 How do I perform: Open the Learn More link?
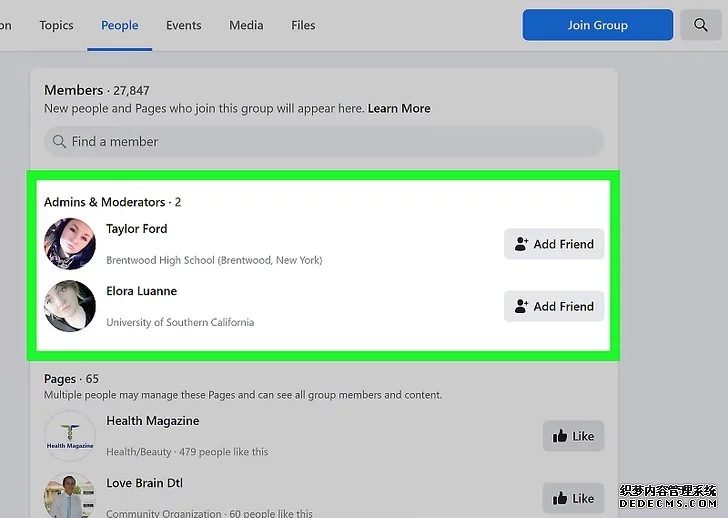tap(399, 108)
